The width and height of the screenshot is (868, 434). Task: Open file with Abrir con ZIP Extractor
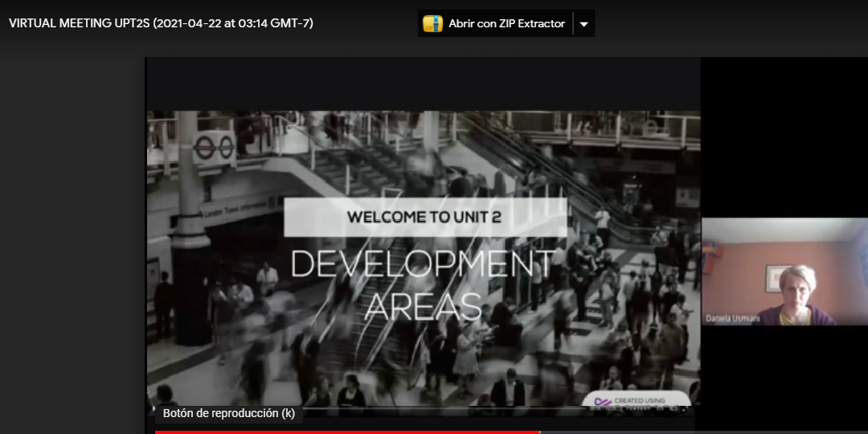[495, 24]
